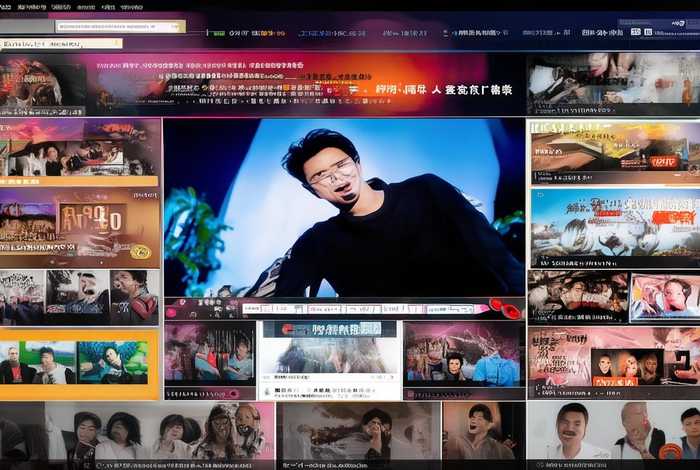Viewport: 700px width, 470px height.
Task: Open the bottom thumbnail of man with hat
Action: pos(359,435)
